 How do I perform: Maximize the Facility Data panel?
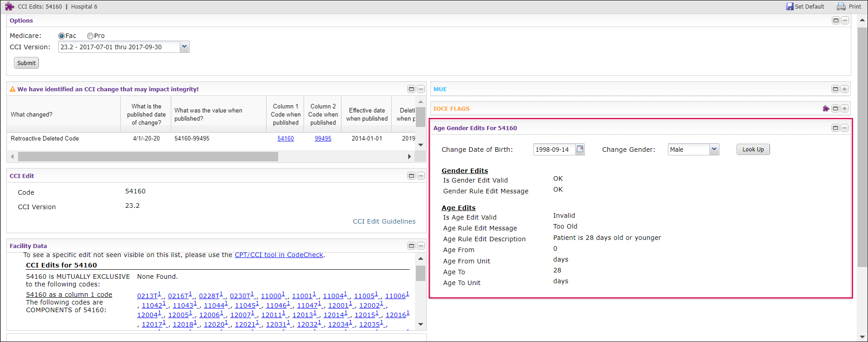pyautogui.click(x=411, y=246)
